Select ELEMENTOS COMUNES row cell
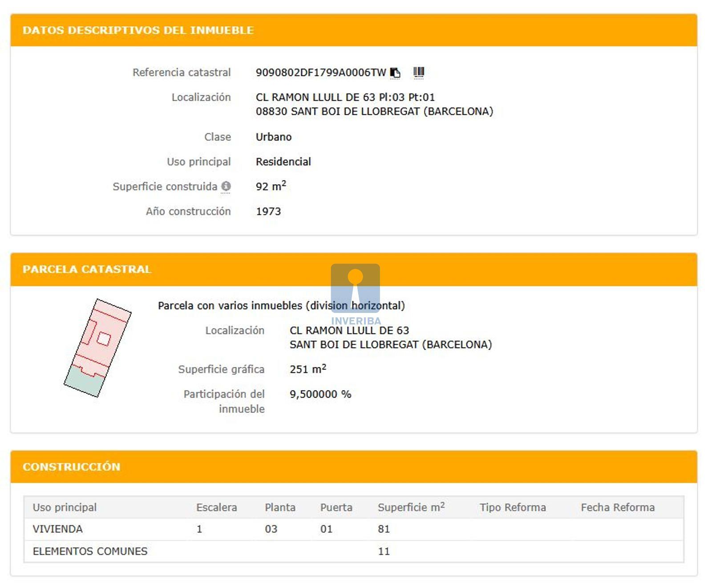The image size is (712, 588). (x=90, y=551)
